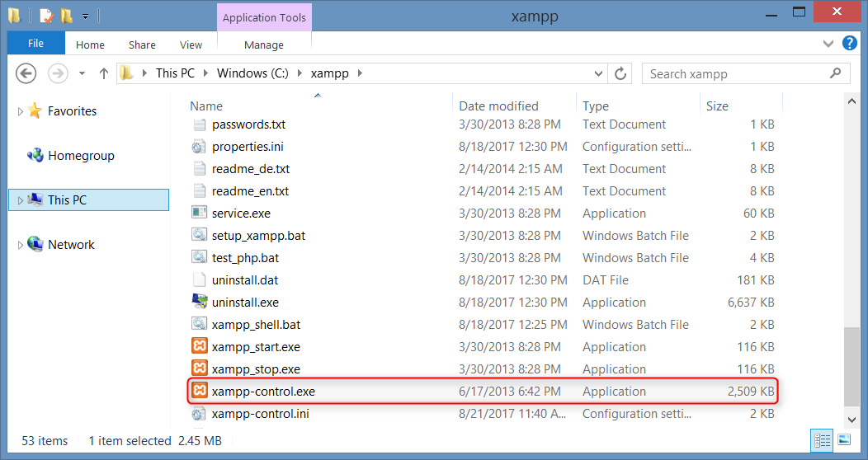Open Explorer Help question mark
This screenshot has height=460, width=868.
point(850,43)
